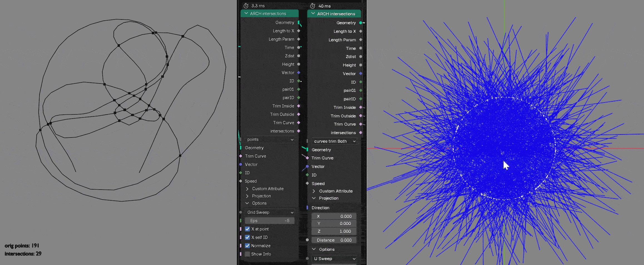Image resolution: width=644 pixels, height=265 pixels.
Task: Uncheck the Normalize checkbox
Action: 247,246
